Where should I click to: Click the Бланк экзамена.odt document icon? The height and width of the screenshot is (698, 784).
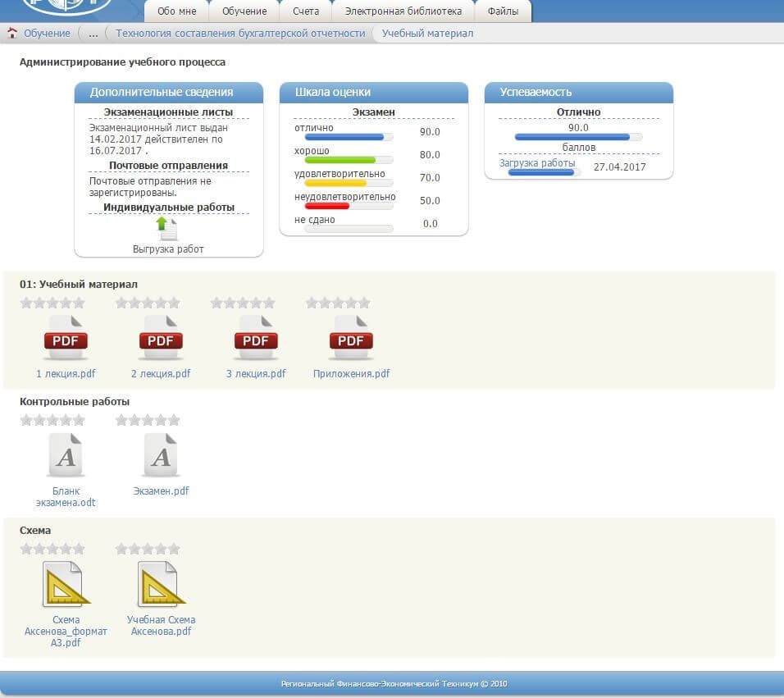(x=66, y=455)
